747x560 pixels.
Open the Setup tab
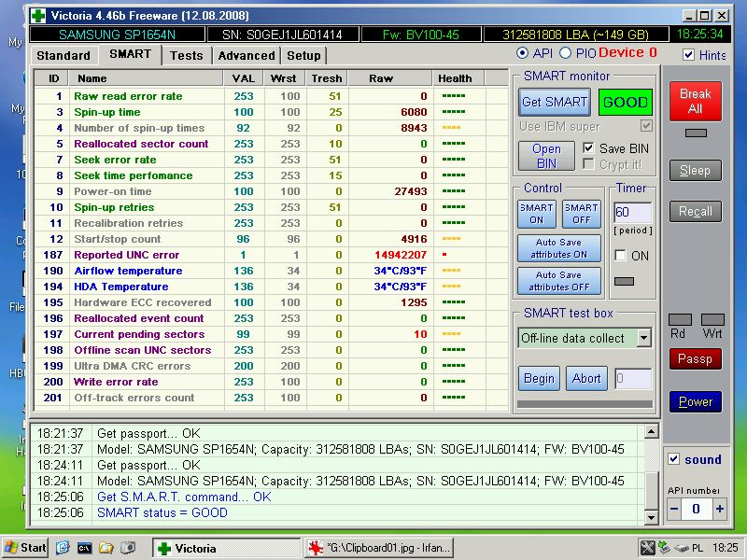coord(303,56)
